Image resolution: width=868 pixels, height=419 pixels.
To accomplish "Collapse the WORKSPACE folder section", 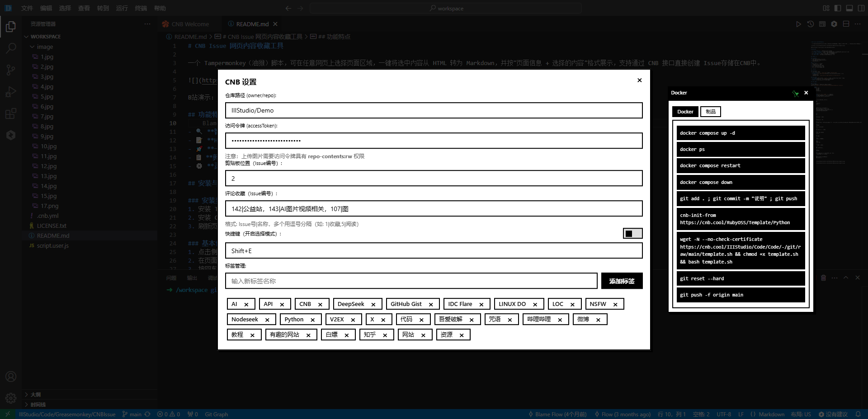I will tap(45, 37).
